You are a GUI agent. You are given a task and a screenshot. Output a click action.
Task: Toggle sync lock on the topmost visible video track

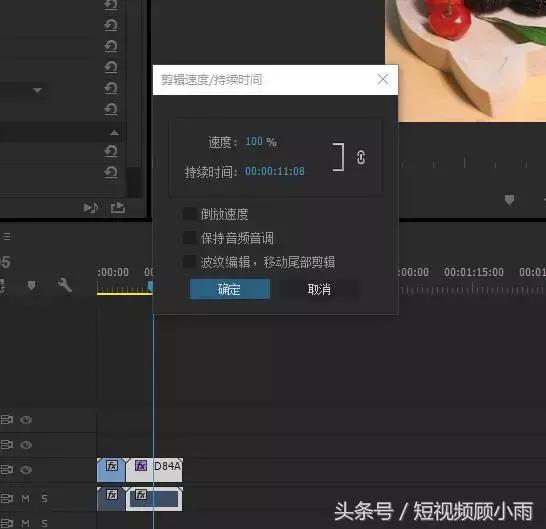tap(7, 420)
